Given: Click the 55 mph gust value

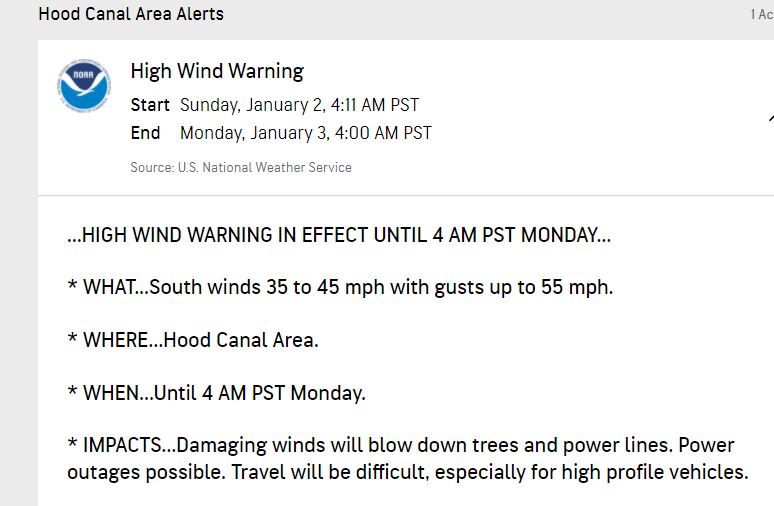Looking at the screenshot, I should click(577, 287).
